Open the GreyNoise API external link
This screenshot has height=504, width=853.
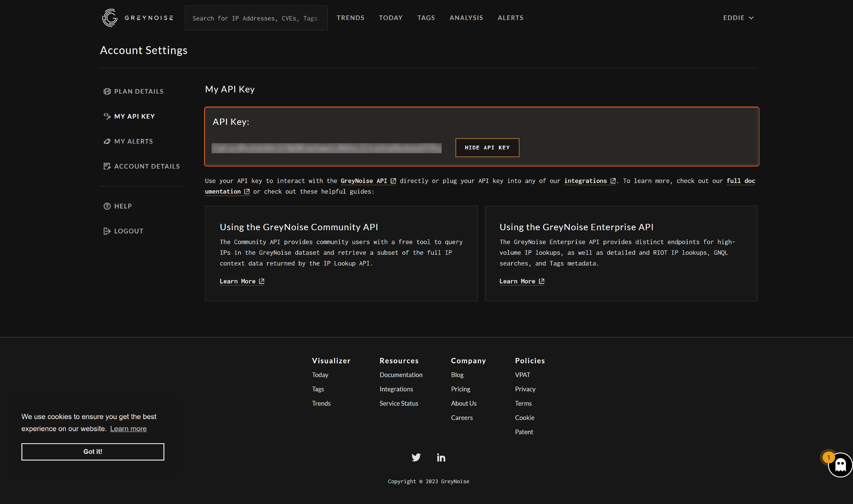[368, 181]
